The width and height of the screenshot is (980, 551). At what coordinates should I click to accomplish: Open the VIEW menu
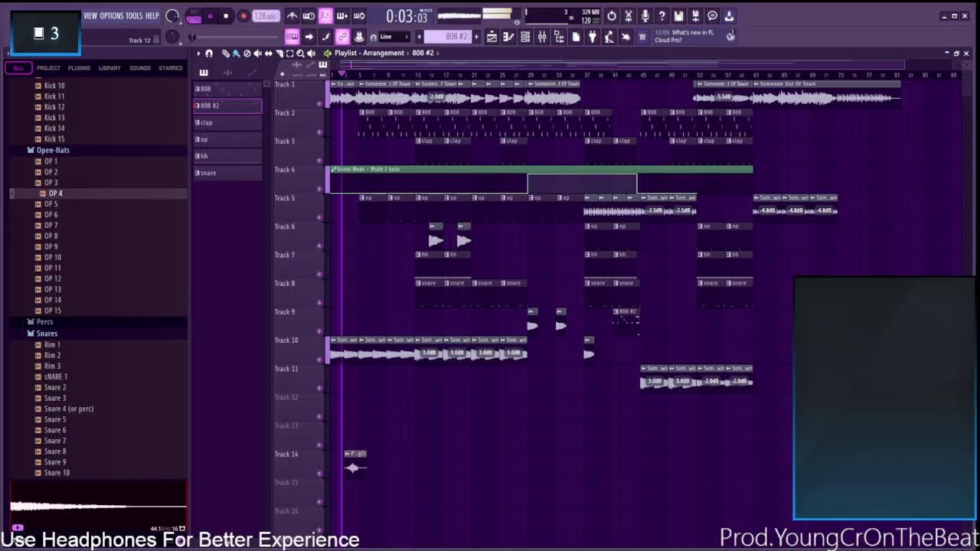click(90, 16)
